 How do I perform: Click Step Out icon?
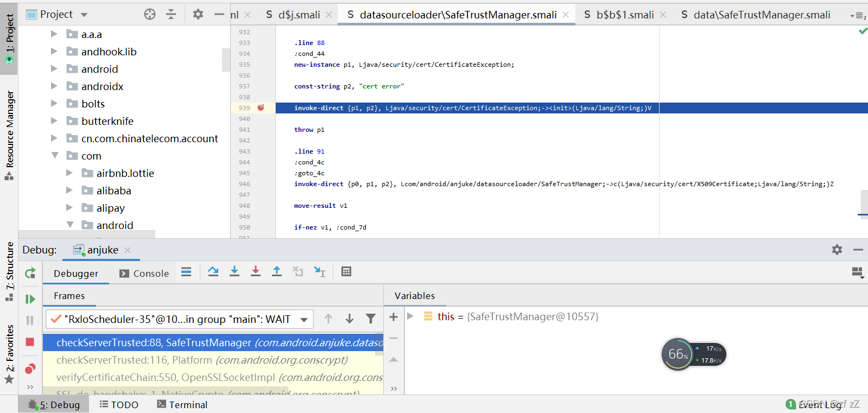[x=277, y=271]
